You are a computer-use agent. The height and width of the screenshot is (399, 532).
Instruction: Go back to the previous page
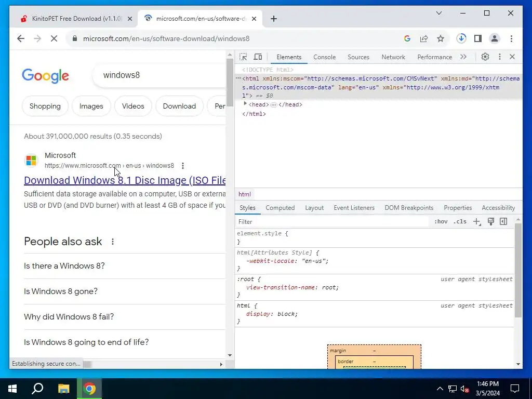21,38
